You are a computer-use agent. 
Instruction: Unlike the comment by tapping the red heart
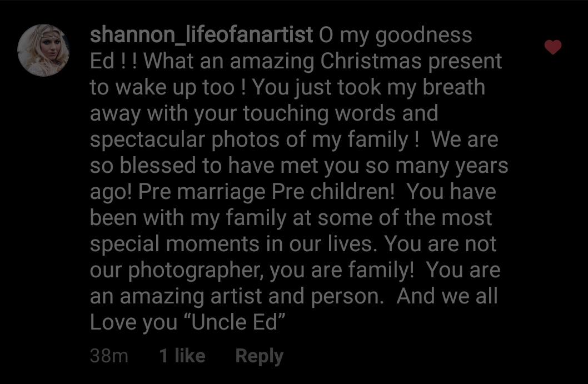553,47
